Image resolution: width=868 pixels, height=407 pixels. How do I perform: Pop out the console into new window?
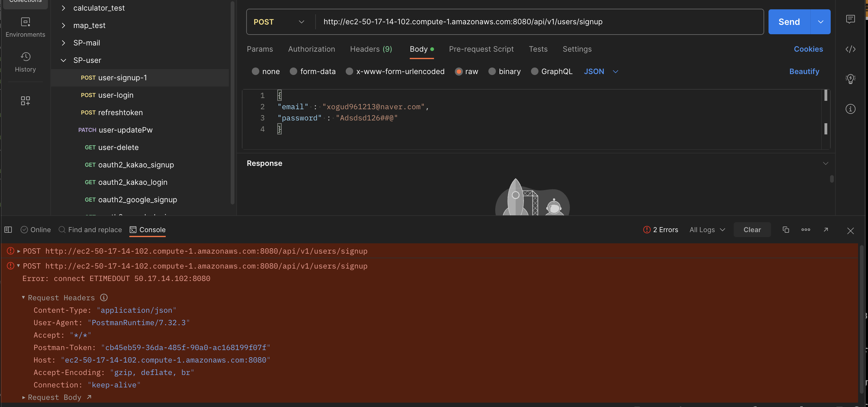825,230
